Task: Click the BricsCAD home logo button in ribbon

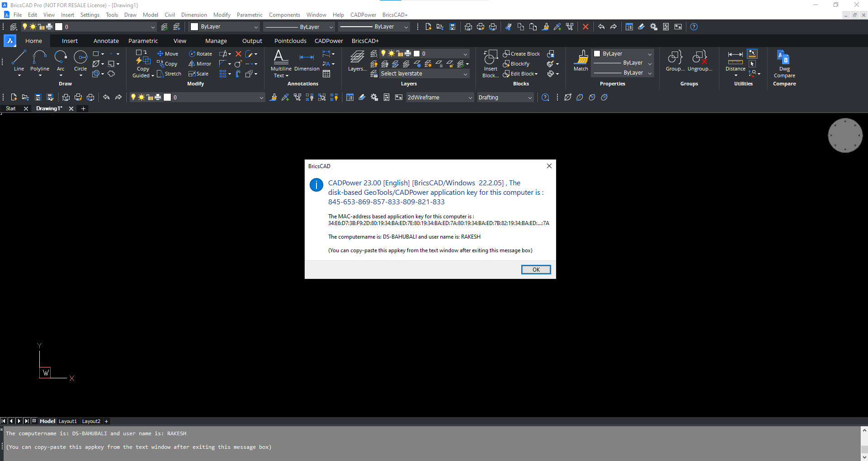Action: coord(9,41)
